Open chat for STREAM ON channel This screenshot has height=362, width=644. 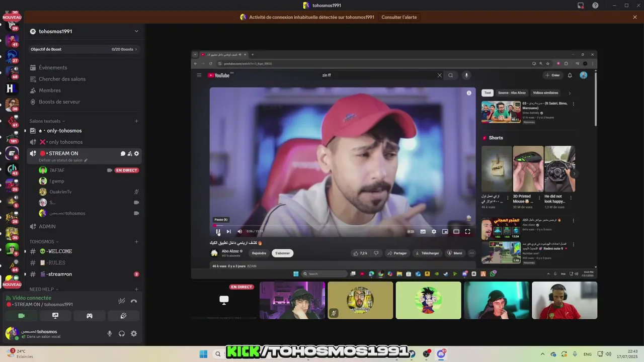pyautogui.click(x=123, y=153)
